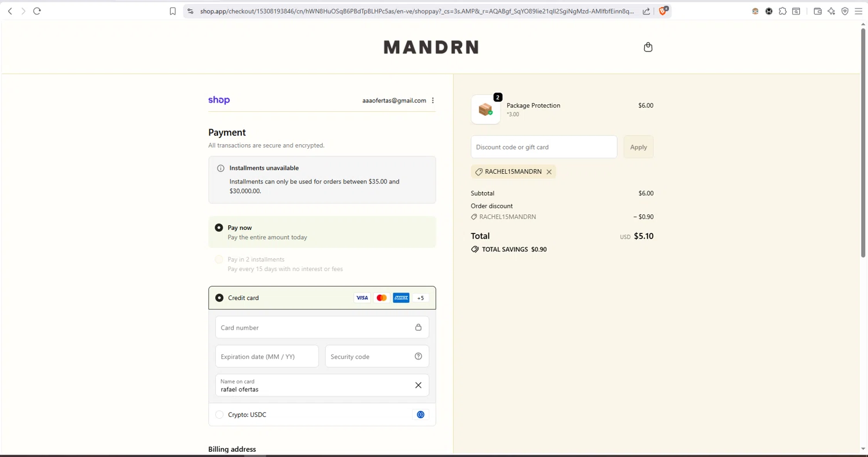
Task: Click the Visa card logo
Action: 362,298
